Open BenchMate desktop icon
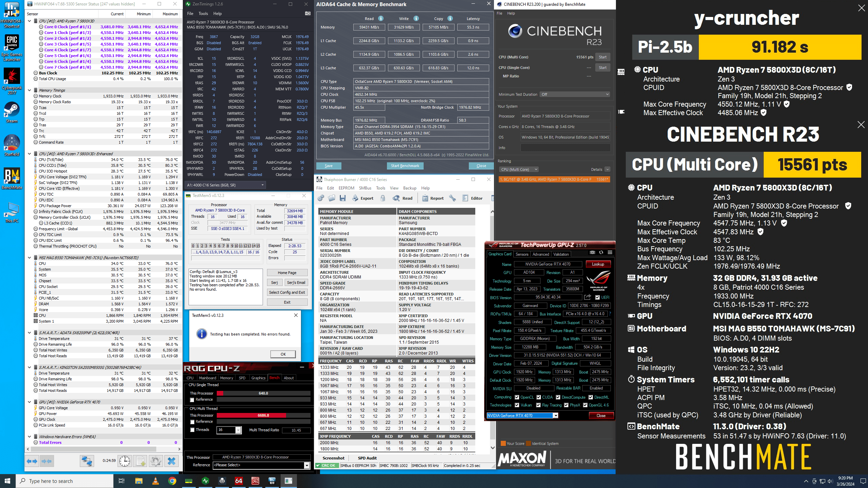 12,179
